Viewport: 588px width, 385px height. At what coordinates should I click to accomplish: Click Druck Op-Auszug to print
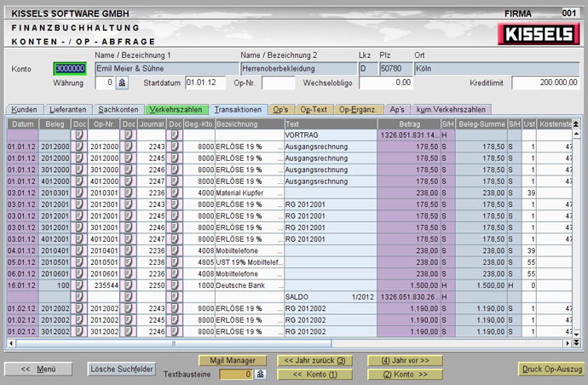(x=551, y=369)
